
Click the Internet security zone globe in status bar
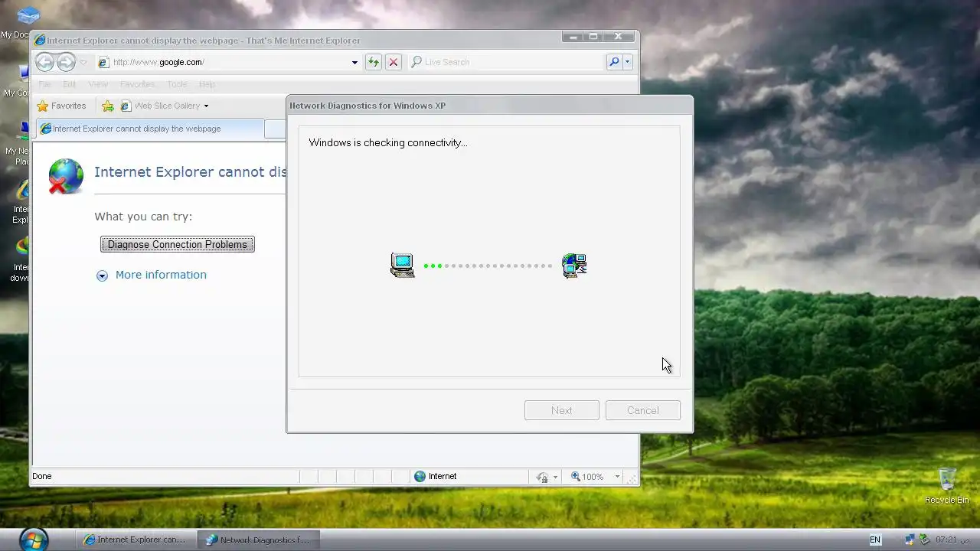[x=420, y=476]
